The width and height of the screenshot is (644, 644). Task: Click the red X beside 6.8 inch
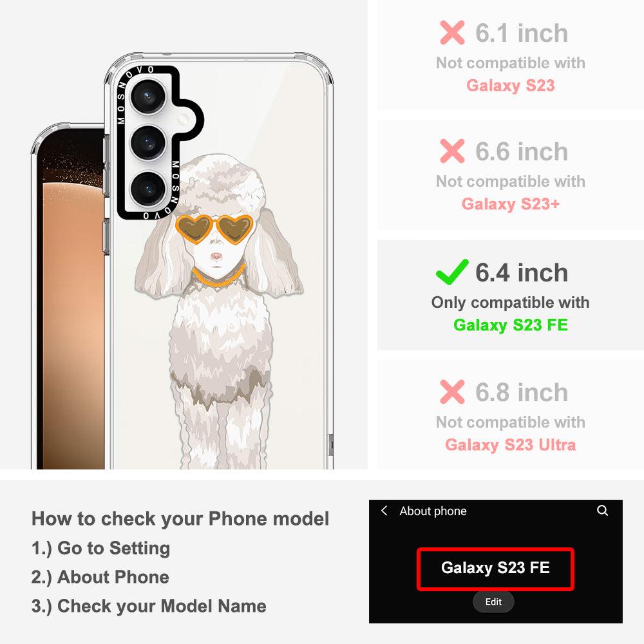click(x=452, y=392)
